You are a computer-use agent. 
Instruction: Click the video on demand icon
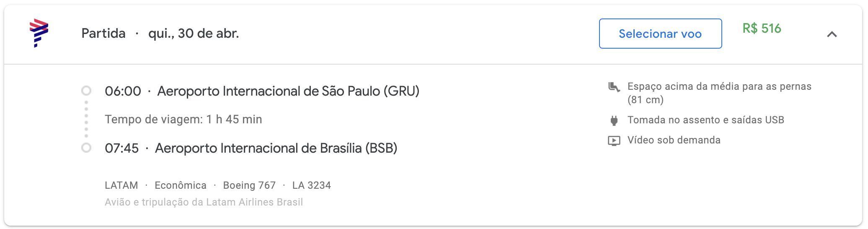[614, 141]
